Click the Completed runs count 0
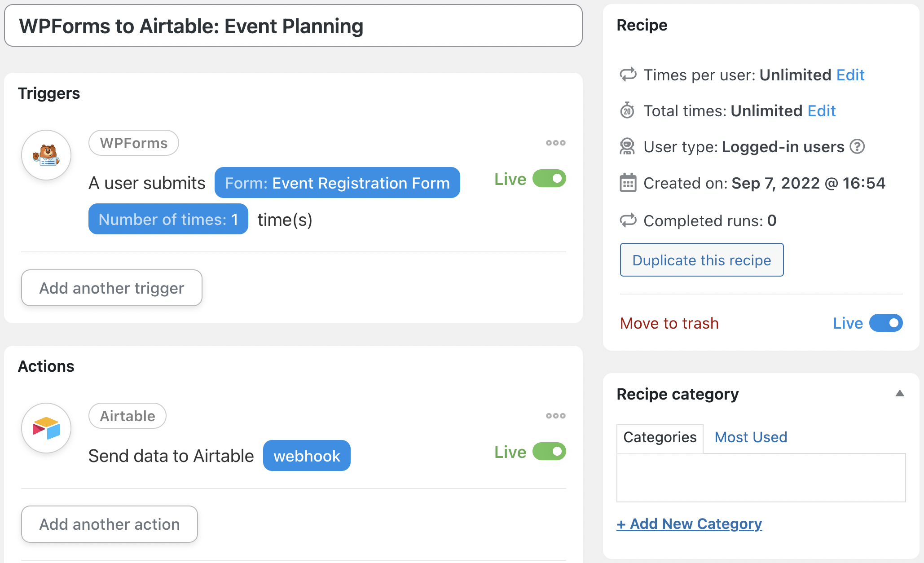This screenshot has height=563, width=924. click(x=772, y=220)
